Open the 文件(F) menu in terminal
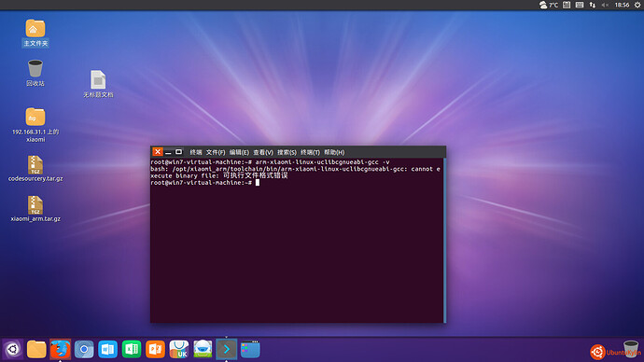 tap(216, 152)
